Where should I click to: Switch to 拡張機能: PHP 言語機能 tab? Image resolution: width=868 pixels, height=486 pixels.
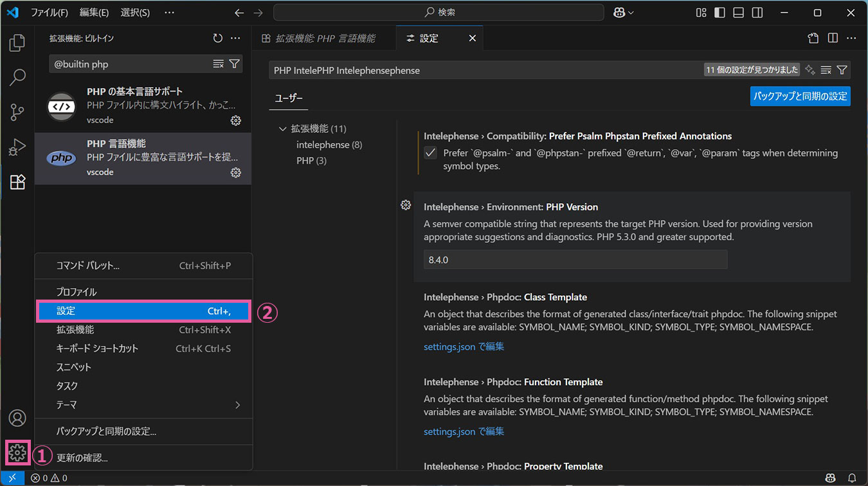pos(325,39)
